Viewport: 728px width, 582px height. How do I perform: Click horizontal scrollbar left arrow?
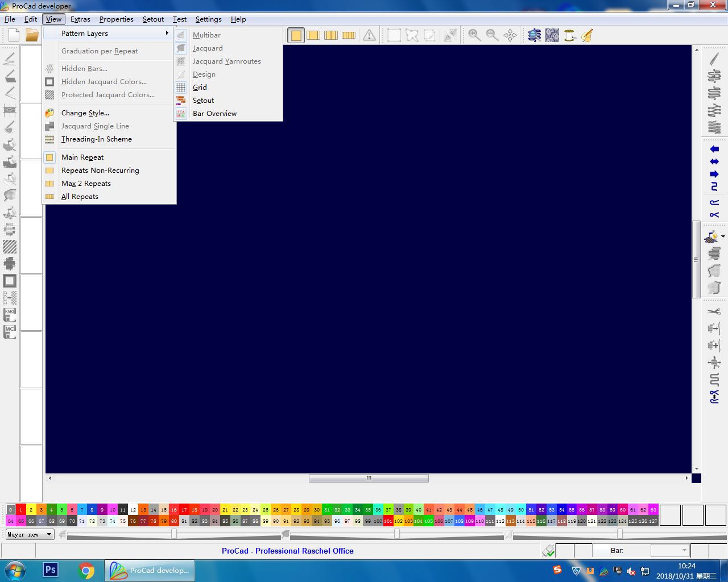pyautogui.click(x=50, y=478)
